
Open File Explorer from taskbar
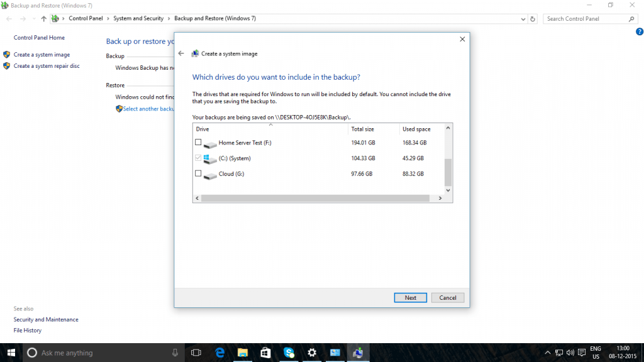click(x=243, y=353)
